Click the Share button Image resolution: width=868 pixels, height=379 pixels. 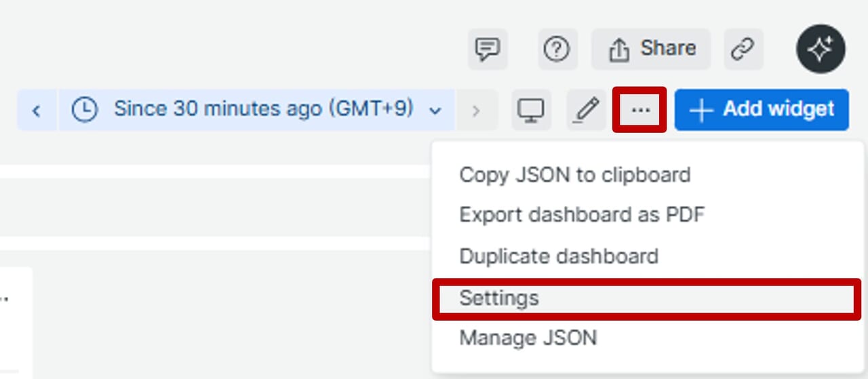(x=651, y=49)
